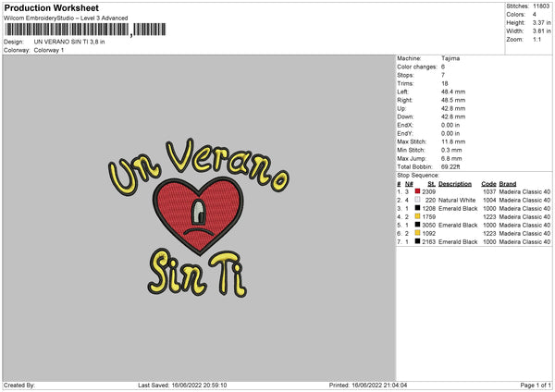Click the 'Down:' label
Viewport: 555px width, 392px height.
(405, 116)
